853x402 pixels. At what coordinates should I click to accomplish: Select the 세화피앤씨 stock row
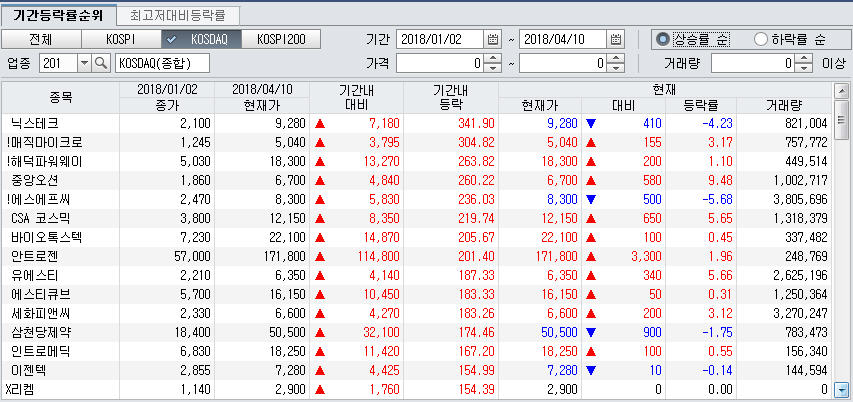(417, 313)
